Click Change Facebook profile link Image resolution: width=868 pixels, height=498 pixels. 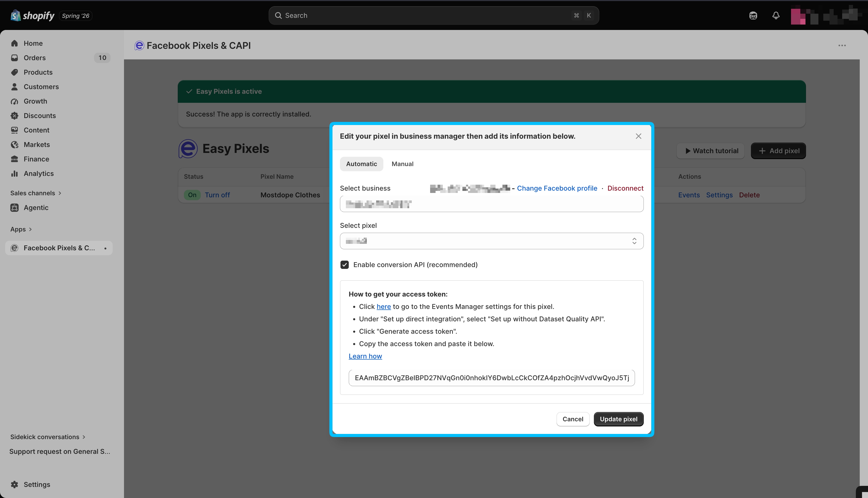click(x=557, y=189)
